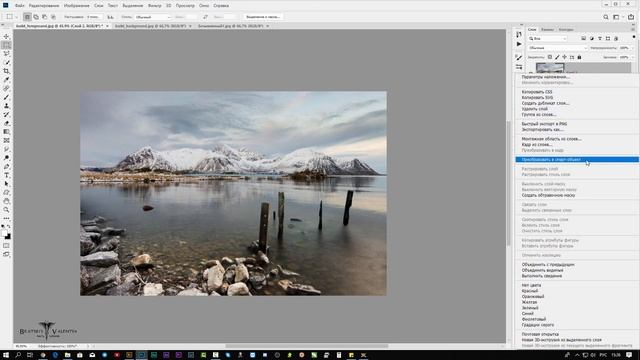Click the layer thumbnail in Layers panel
The width and height of the screenshot is (640, 360).
click(x=550, y=68)
